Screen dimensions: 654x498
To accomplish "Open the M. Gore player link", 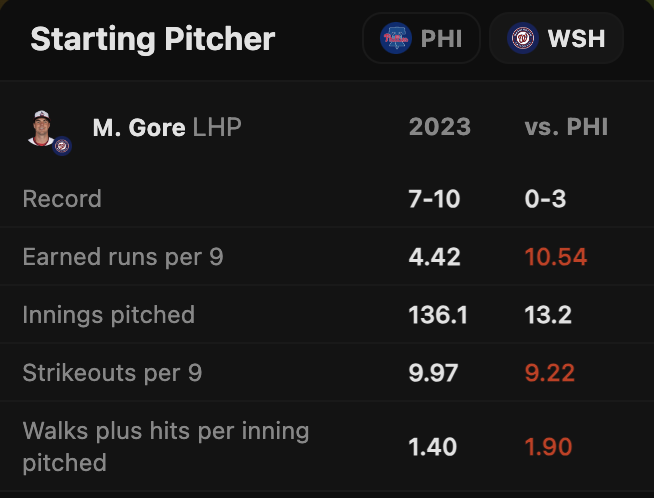I will pos(138,127).
